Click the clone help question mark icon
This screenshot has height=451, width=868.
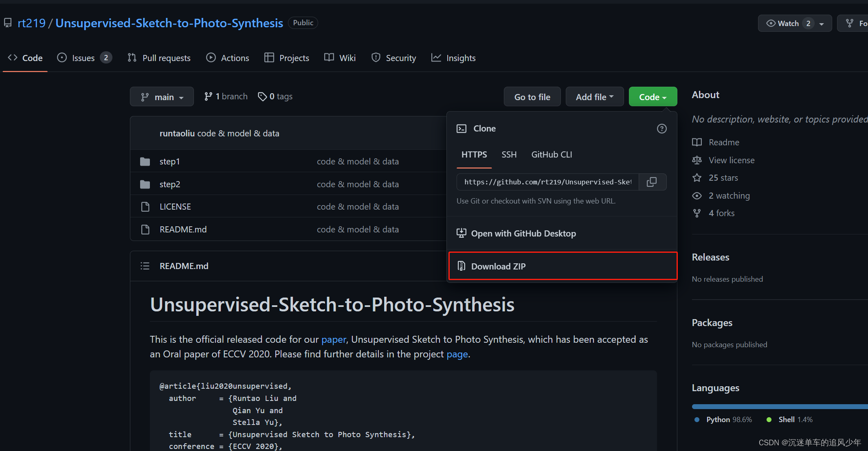click(x=662, y=129)
